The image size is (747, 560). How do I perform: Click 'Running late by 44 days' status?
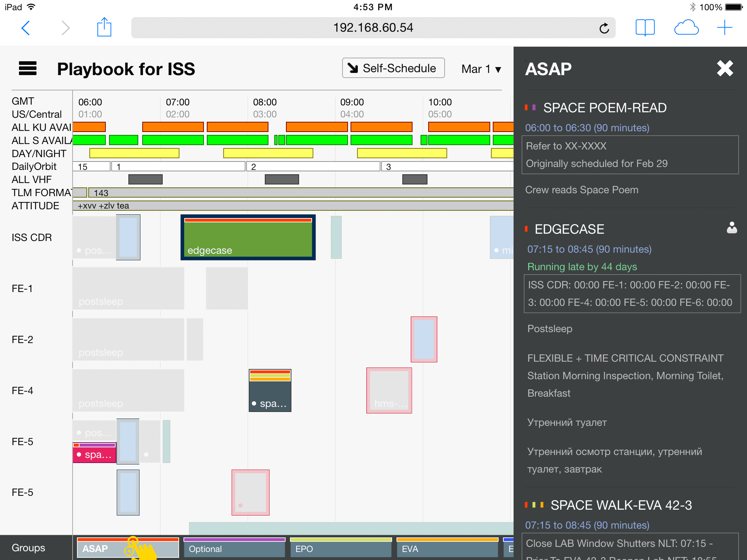coord(582,267)
